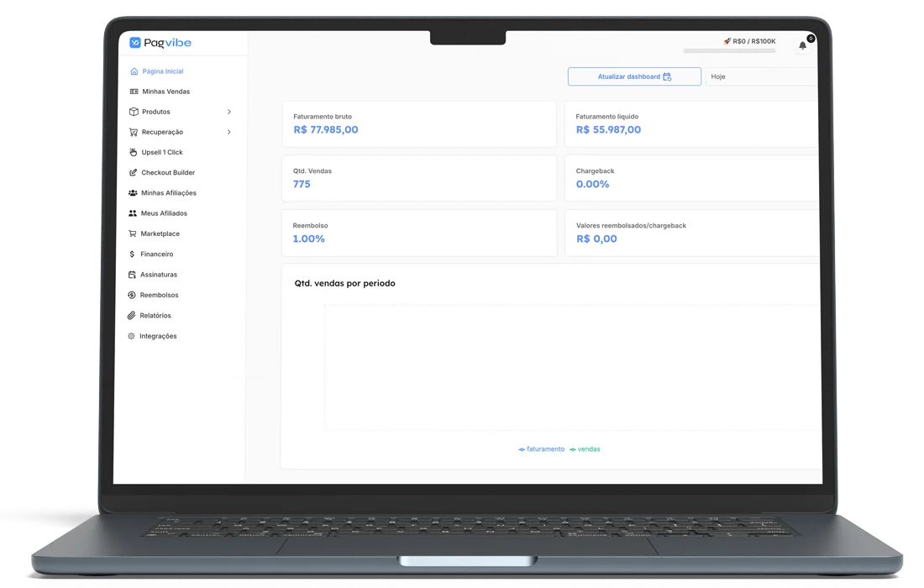Go to Página Inicial menu item
Viewport: 924px width, 588px height.
[162, 71]
